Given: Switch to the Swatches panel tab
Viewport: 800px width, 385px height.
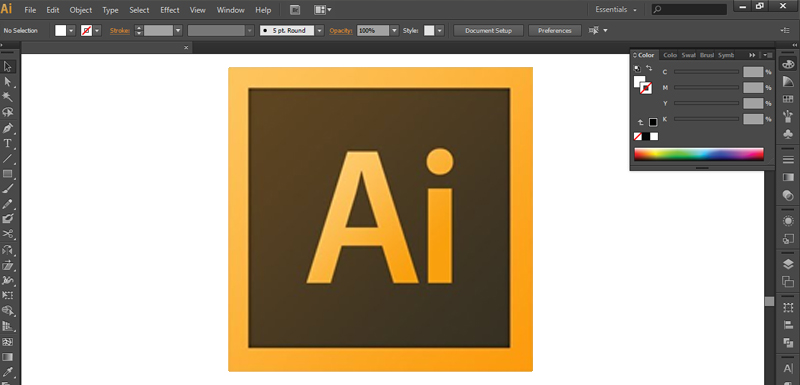Looking at the screenshot, I should pyautogui.click(x=689, y=55).
